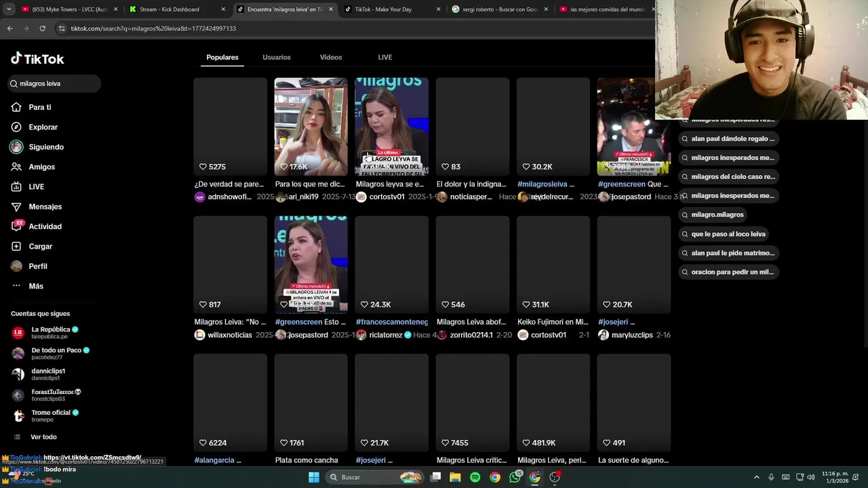This screenshot has width=868, height=488.
Task: Select suggestion 'milagros del cielo caso re...'
Action: (x=727, y=177)
